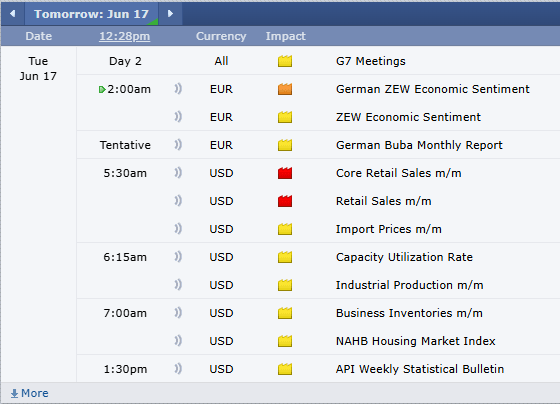Click the Impact column header
The width and height of the screenshot is (560, 404).
(x=285, y=36)
